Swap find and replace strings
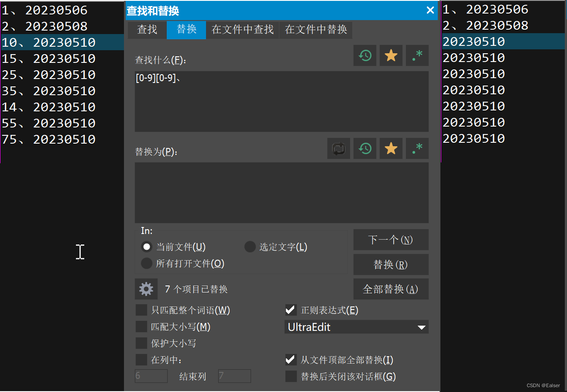The image size is (567, 392). pyautogui.click(x=339, y=148)
